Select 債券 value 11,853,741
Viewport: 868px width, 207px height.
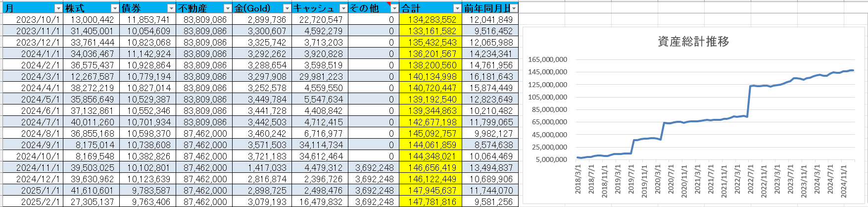(148, 20)
